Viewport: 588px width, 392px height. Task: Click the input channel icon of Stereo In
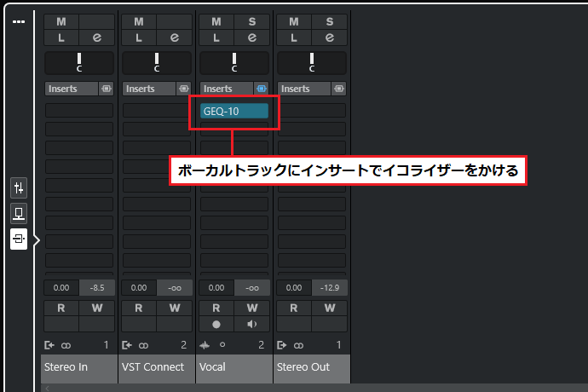click(x=49, y=345)
